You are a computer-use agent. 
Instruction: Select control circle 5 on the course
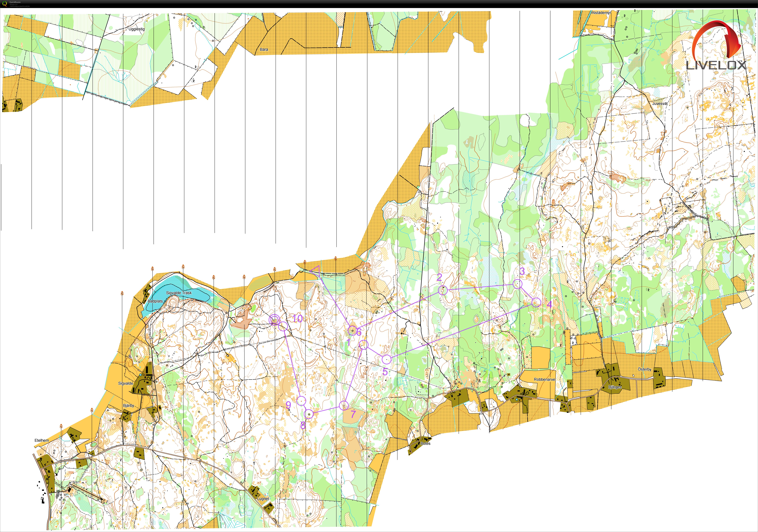[x=387, y=359]
